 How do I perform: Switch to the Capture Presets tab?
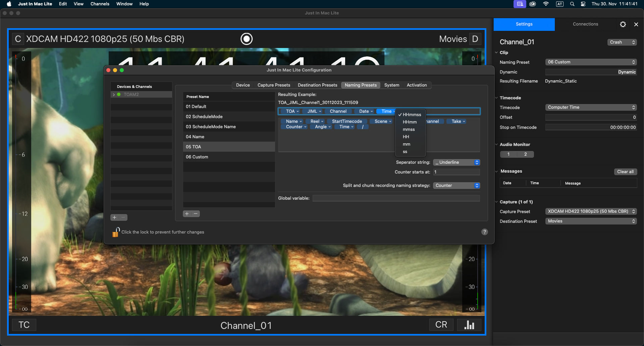[x=274, y=85]
